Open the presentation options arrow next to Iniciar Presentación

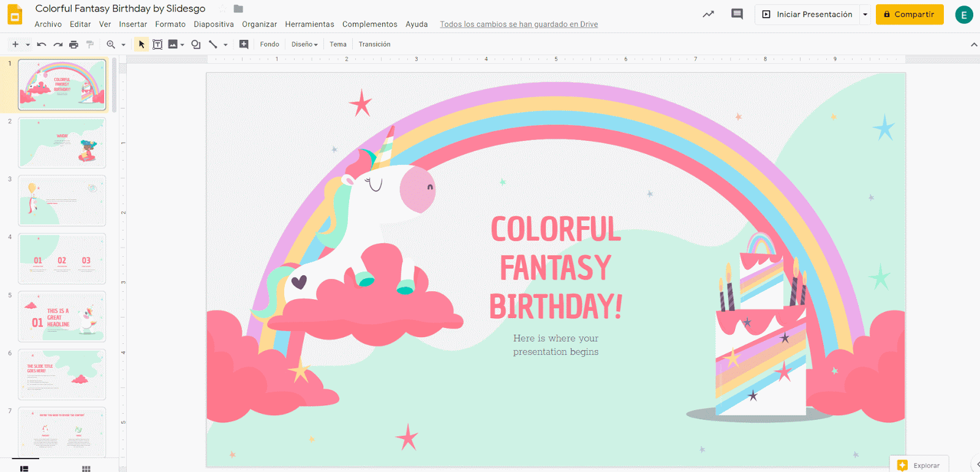tap(865, 14)
